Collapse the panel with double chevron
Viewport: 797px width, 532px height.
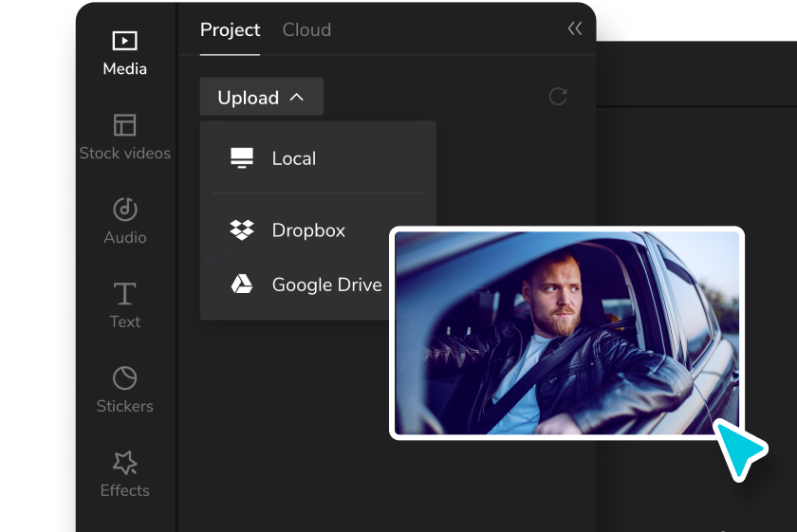tap(575, 28)
